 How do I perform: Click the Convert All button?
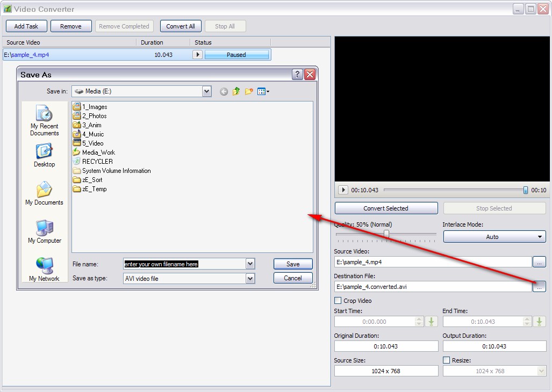click(181, 26)
